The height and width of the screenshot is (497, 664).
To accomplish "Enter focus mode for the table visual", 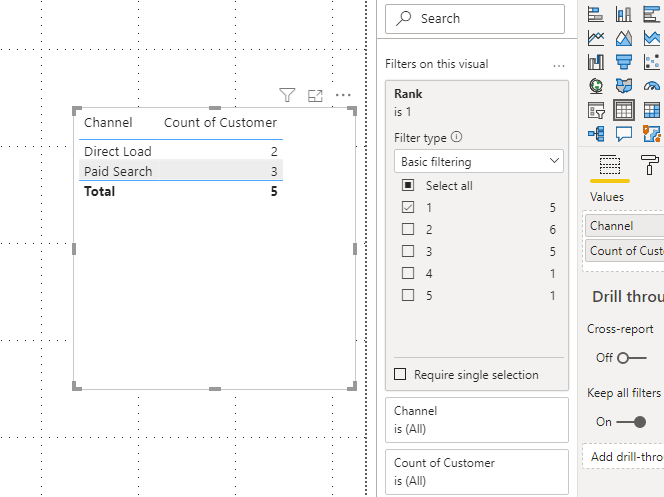I will 315,96.
